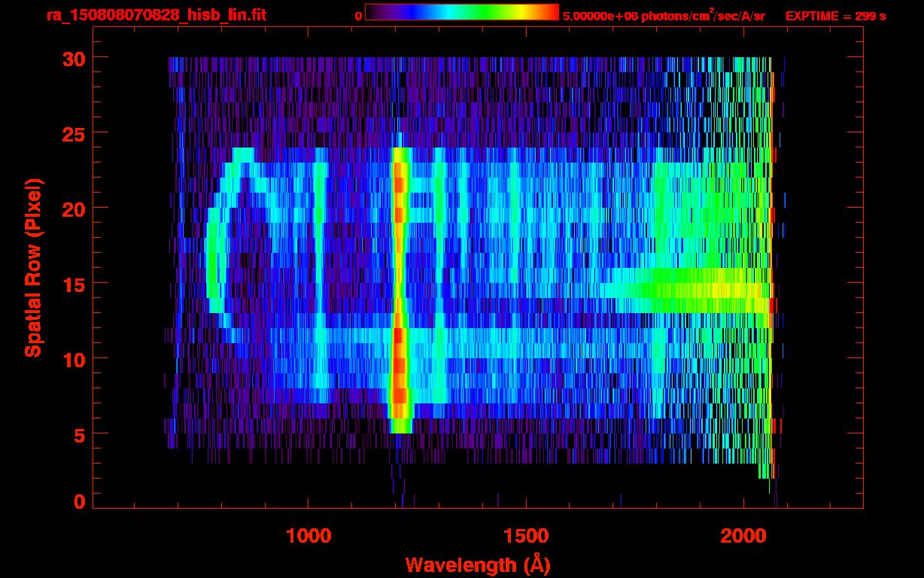Click the color scale bar at top

[462, 13]
